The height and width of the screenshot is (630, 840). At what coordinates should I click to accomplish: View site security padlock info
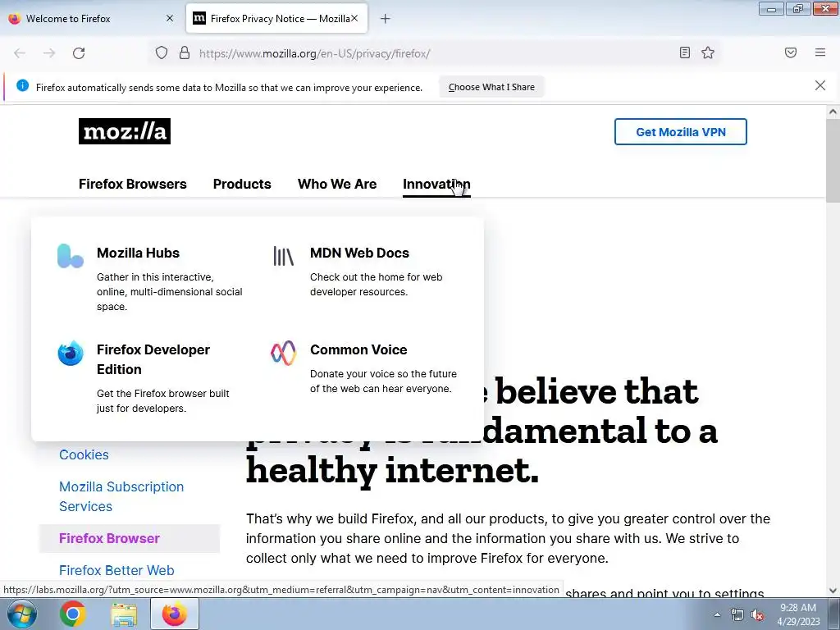pyautogui.click(x=185, y=53)
